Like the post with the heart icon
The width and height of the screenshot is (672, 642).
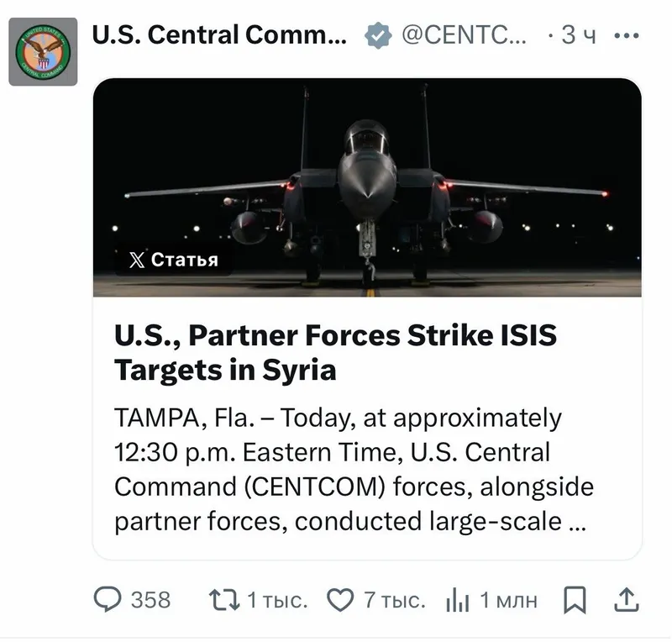coord(339,600)
